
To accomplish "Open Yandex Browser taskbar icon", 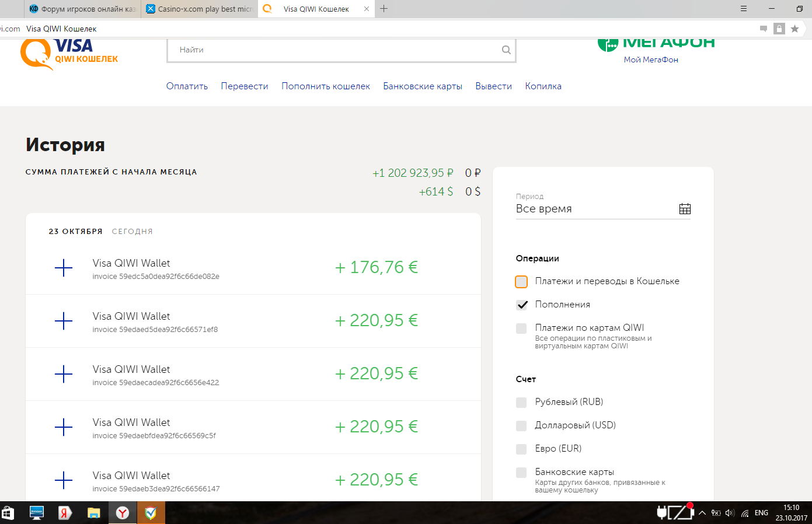I will point(123,513).
